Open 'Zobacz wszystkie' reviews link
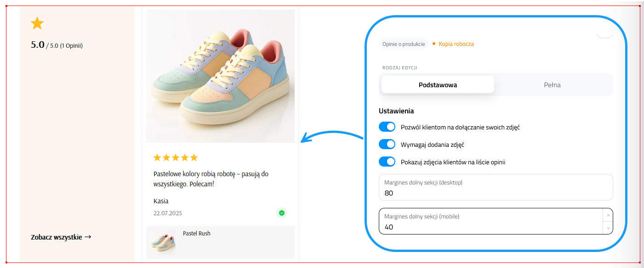Screen dimensions: 644x268 61,237
